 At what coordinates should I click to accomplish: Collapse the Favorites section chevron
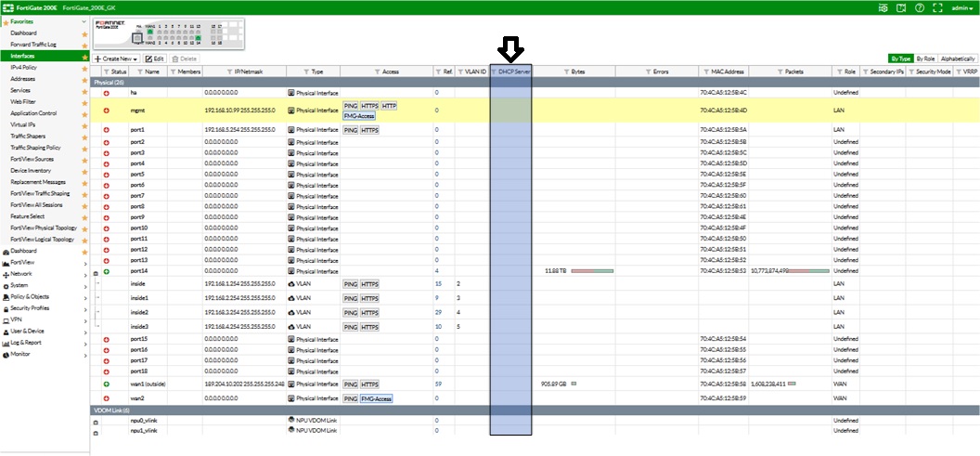[x=84, y=22]
